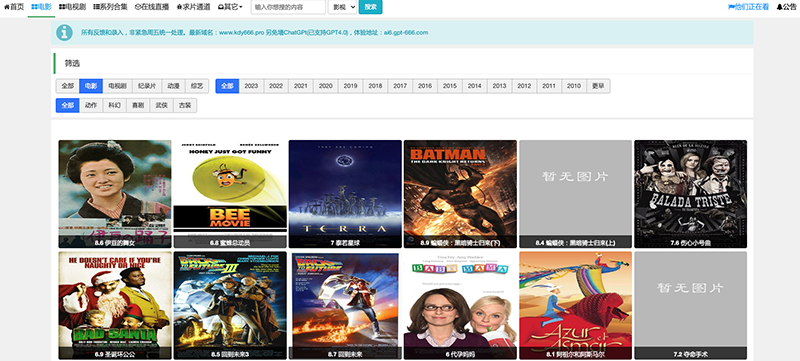Click the search text input field
This screenshot has height=361, width=800.
pos(288,7)
